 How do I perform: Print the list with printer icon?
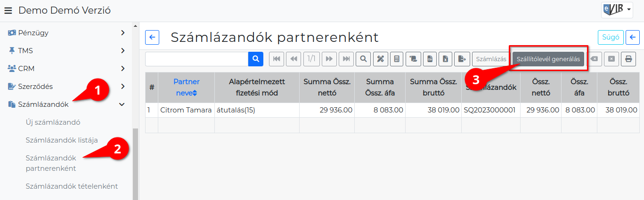point(628,59)
